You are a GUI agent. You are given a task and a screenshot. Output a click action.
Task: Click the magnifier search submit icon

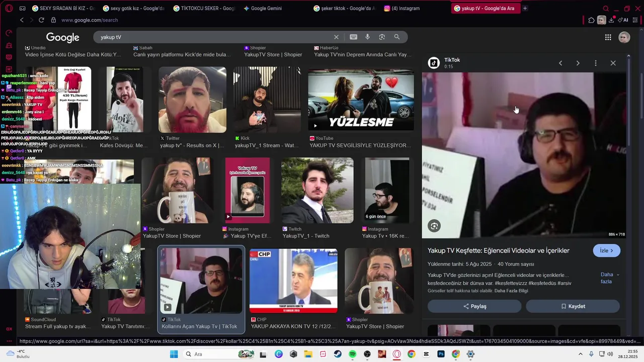tap(397, 37)
